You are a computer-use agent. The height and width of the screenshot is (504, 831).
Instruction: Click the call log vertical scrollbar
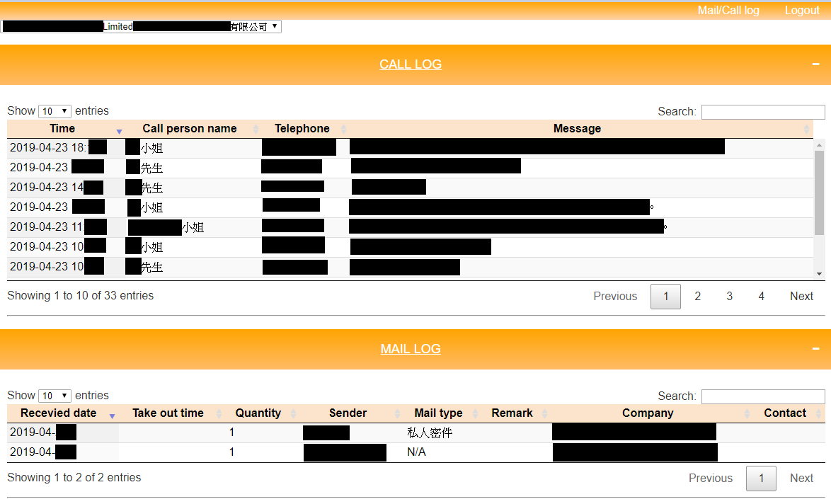(820, 193)
